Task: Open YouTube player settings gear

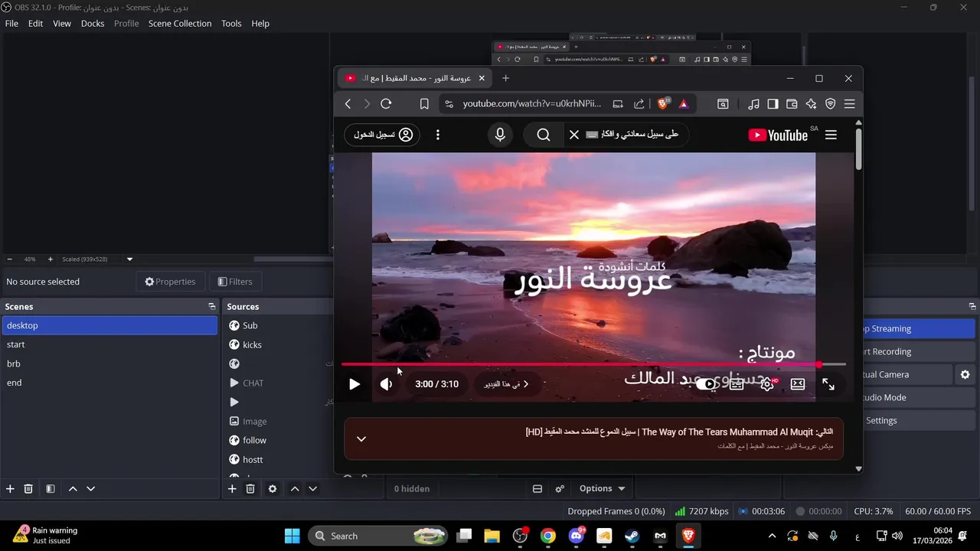Action: click(x=767, y=384)
